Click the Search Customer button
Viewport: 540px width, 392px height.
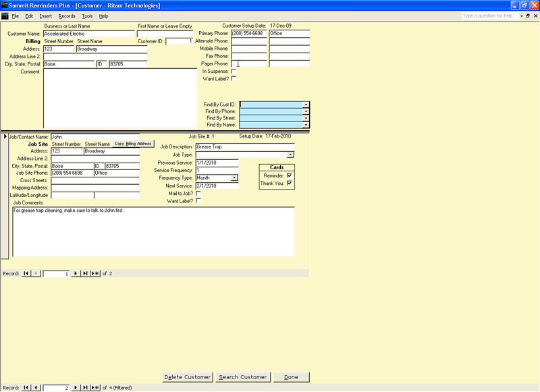pyautogui.click(x=243, y=377)
